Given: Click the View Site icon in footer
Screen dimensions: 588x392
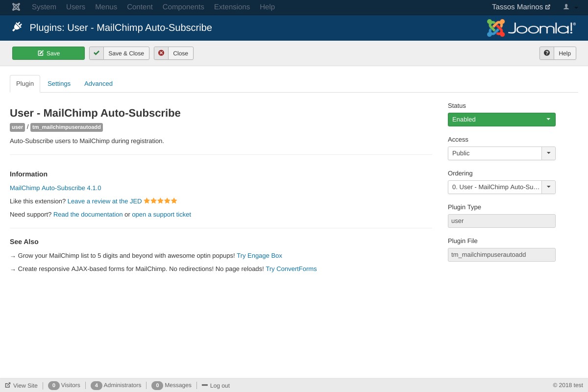Looking at the screenshot, I should click(8, 385).
